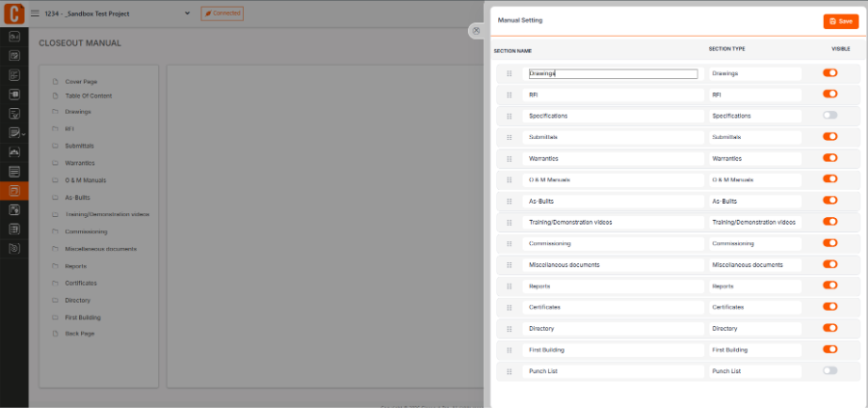Open the hamburger menu icon

35,14
